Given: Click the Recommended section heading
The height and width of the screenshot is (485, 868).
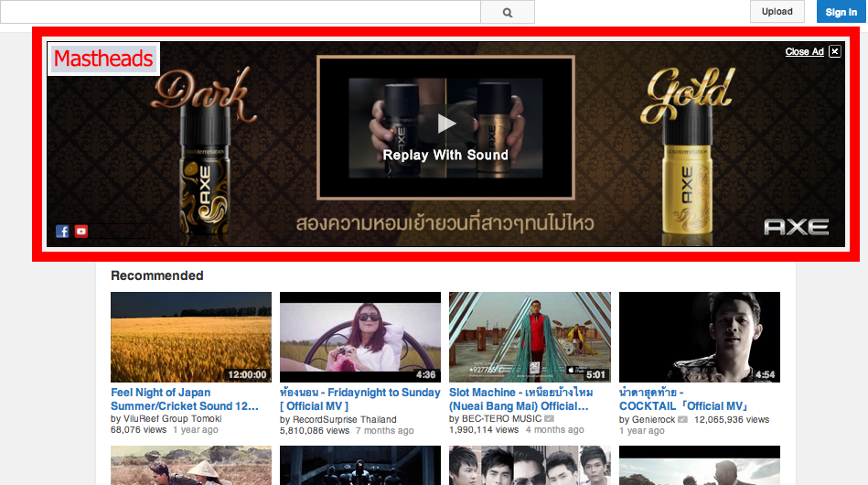Looking at the screenshot, I should pyautogui.click(x=157, y=275).
